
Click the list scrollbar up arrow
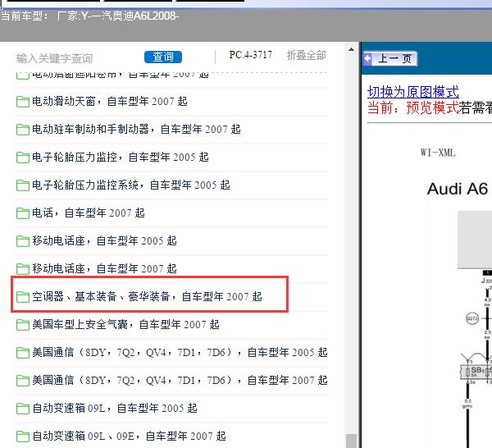coord(352,49)
